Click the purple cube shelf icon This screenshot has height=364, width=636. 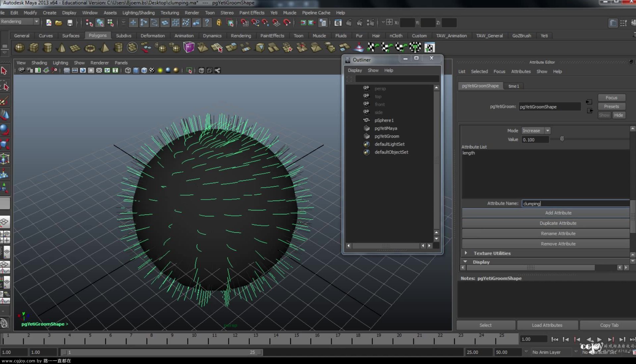click(x=188, y=47)
